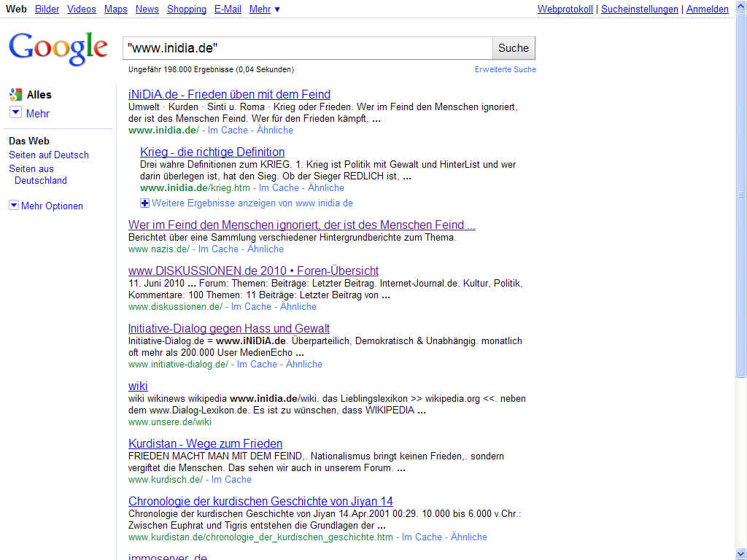
Task: Expand the Mehr Optionen arrow
Action: 14,205
